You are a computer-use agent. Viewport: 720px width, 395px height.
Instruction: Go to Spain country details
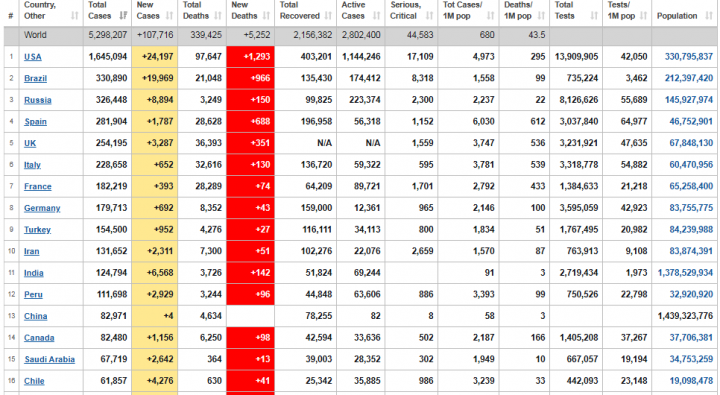point(35,122)
